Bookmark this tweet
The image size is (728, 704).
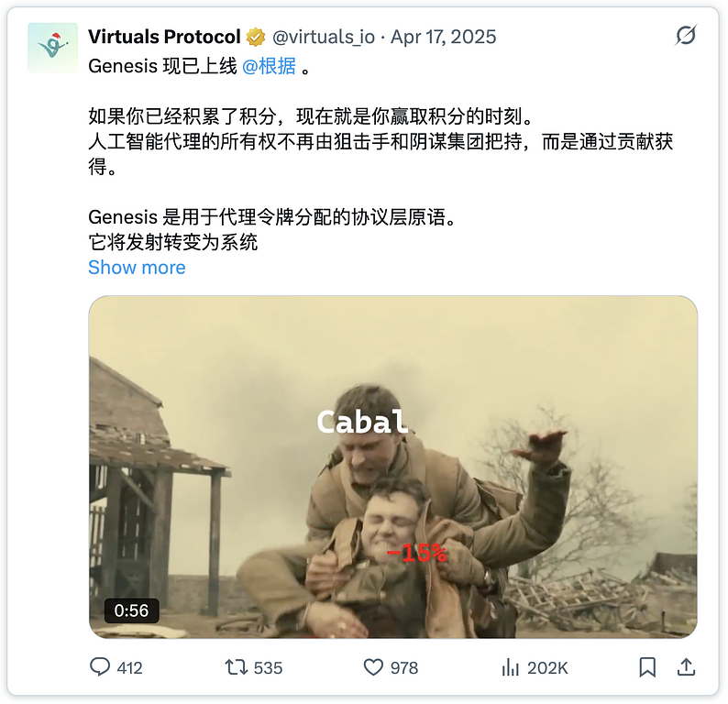click(x=647, y=667)
